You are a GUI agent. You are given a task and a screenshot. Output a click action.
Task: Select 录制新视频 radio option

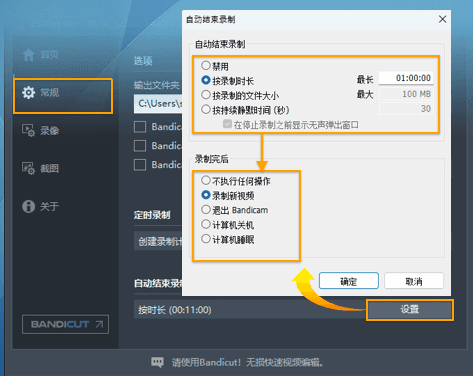click(x=206, y=195)
